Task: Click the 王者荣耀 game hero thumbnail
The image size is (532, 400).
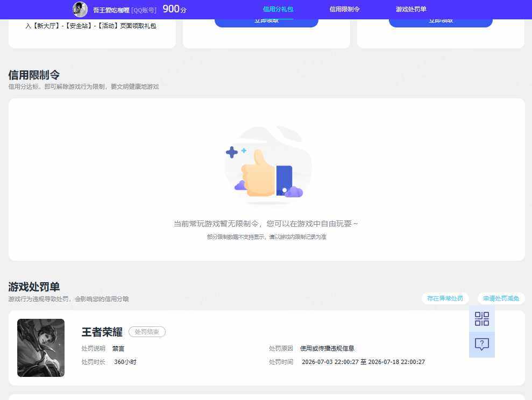Action: 41,348
